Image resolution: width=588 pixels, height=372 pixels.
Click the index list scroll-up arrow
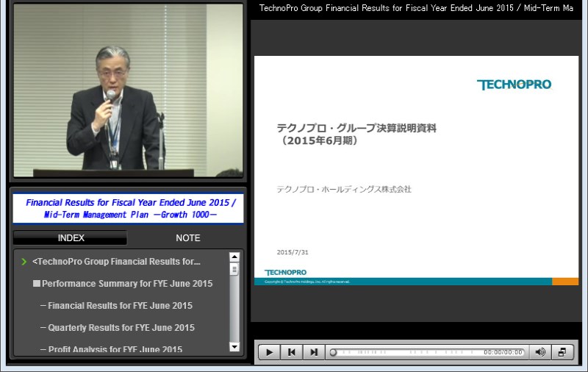click(234, 257)
